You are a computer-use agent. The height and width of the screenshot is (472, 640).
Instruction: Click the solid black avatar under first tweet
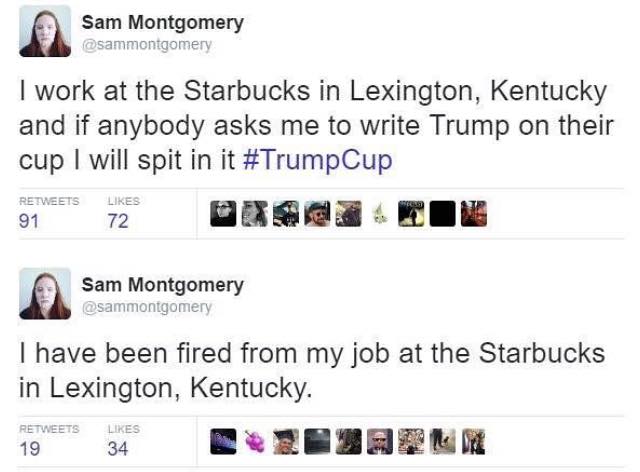pyautogui.click(x=443, y=214)
